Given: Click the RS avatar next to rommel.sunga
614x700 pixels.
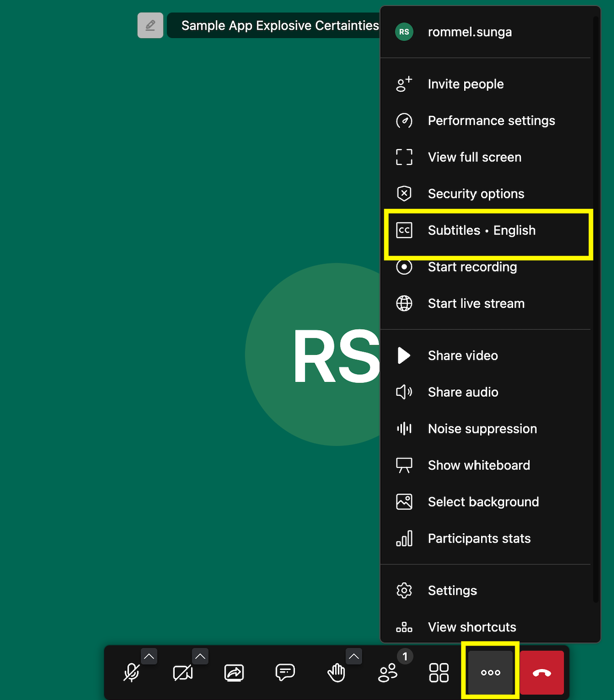Looking at the screenshot, I should point(404,32).
